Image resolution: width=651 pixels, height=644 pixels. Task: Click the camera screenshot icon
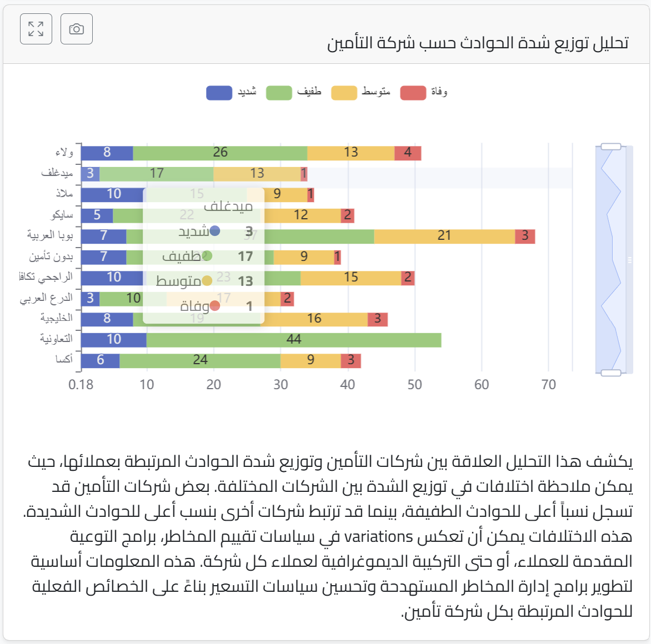pyautogui.click(x=77, y=29)
